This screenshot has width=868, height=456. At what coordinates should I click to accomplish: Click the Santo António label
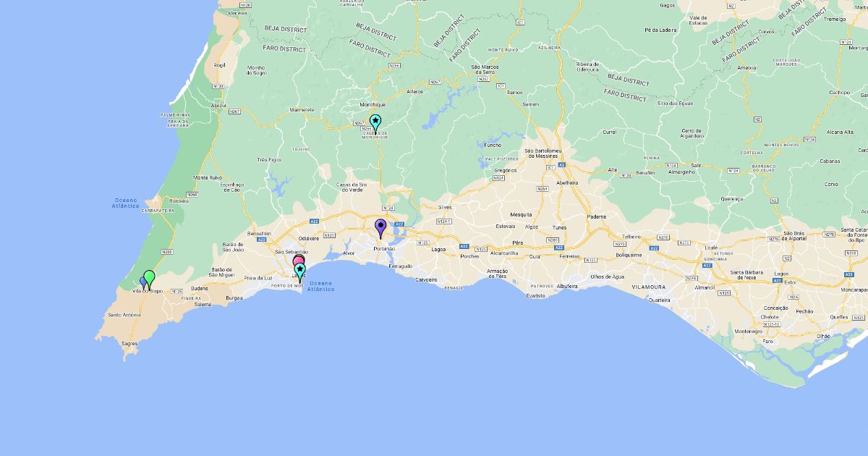[x=124, y=315]
